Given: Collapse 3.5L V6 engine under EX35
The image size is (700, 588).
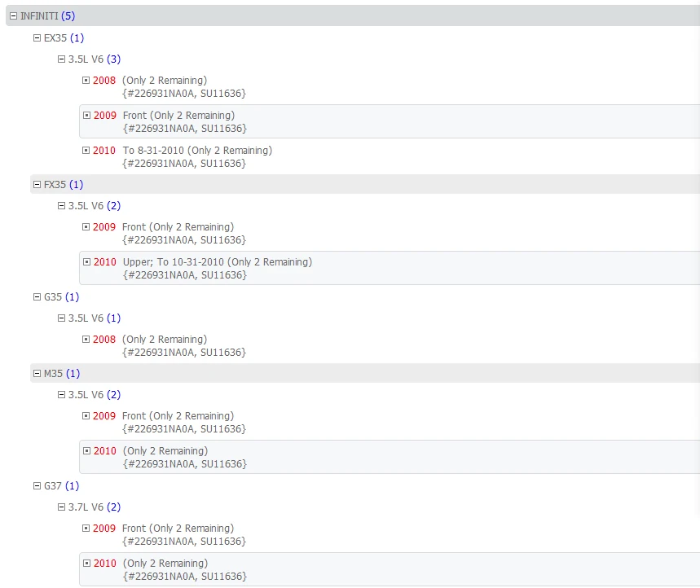Looking at the screenshot, I should [62, 59].
